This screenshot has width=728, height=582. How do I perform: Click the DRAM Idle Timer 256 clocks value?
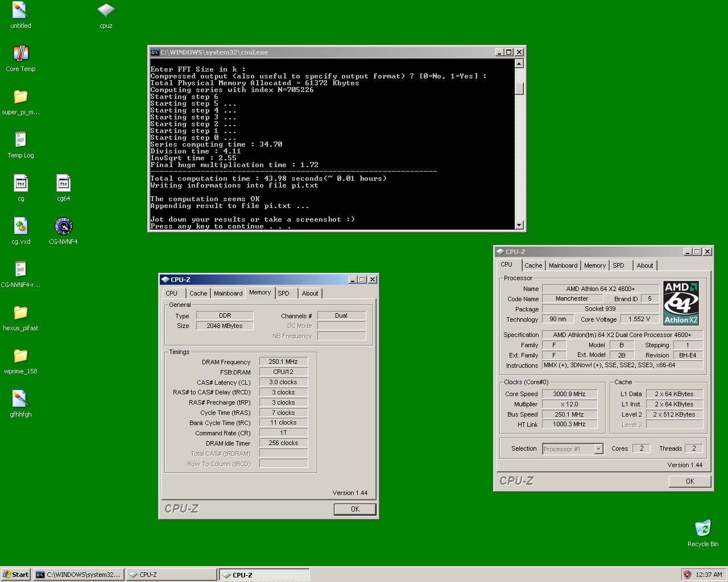click(283, 443)
